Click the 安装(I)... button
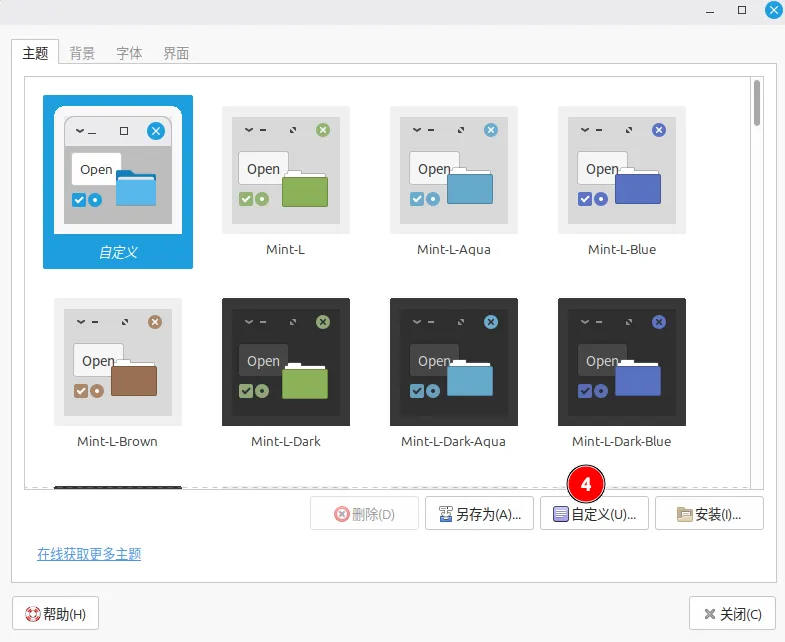Viewport: 785px width, 642px height. (709, 513)
